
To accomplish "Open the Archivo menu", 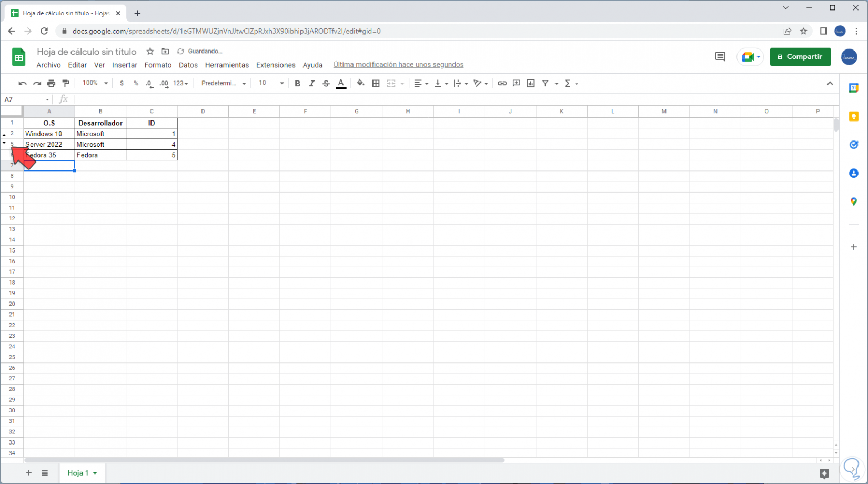I will coord(48,65).
